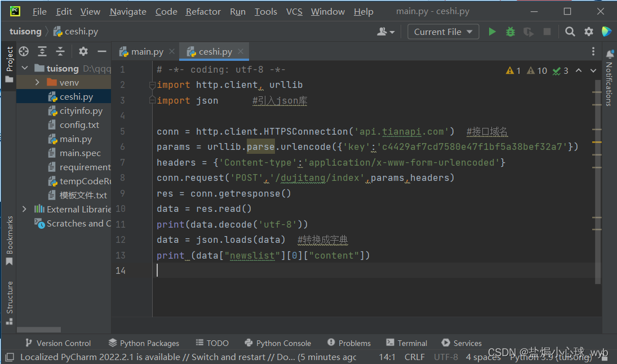Click the 14:1 caret position indicator
Image resolution: width=617 pixels, height=364 pixels.
coord(387,357)
